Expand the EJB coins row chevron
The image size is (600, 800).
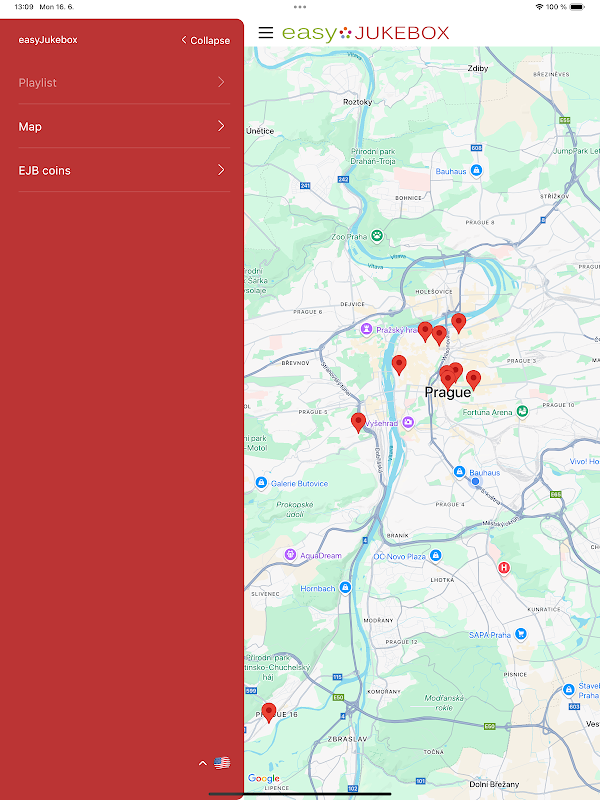pyautogui.click(x=221, y=170)
